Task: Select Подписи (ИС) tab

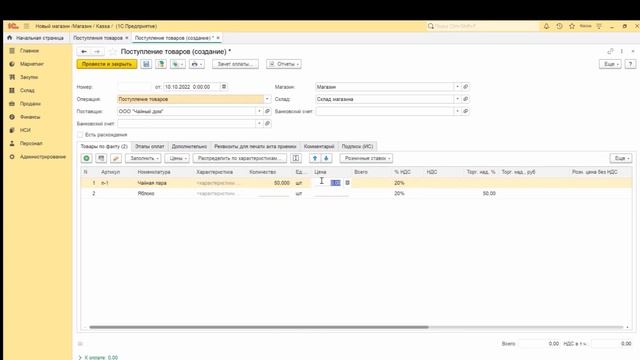Action: [357, 146]
